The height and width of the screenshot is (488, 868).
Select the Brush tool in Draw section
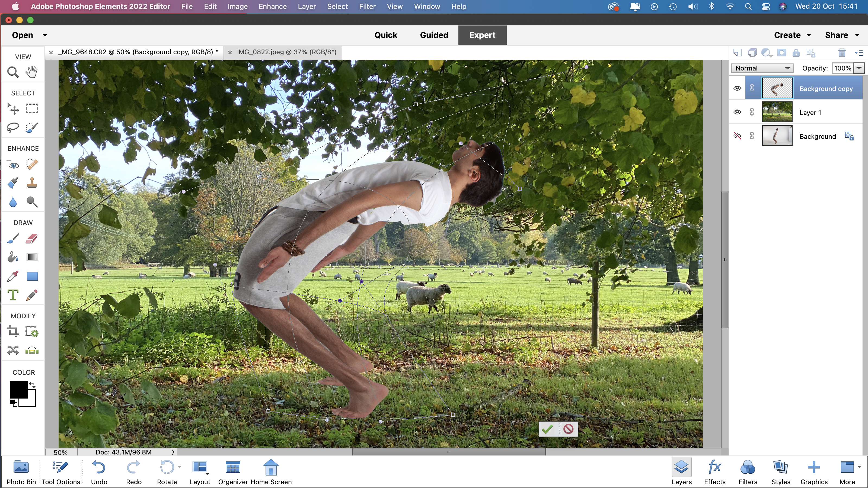12,239
